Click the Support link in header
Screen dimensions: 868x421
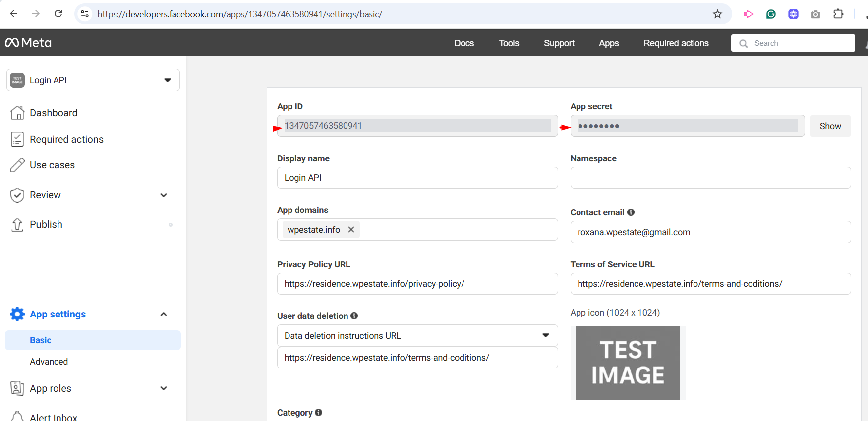pos(559,43)
